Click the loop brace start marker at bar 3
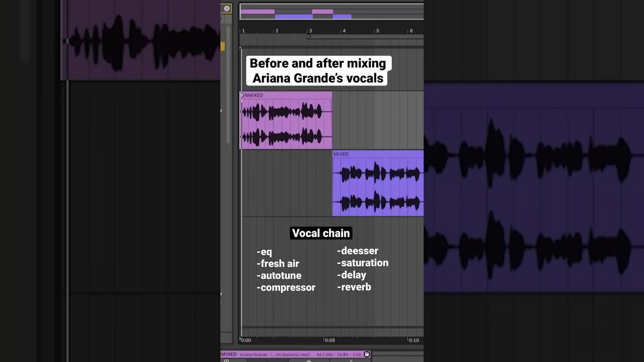 pyautogui.click(x=309, y=37)
